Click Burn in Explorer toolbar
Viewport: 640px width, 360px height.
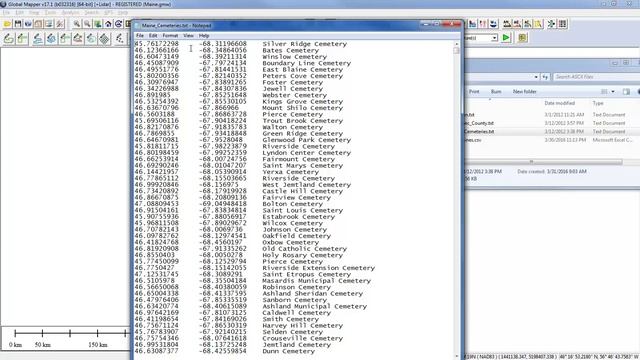coord(496,91)
